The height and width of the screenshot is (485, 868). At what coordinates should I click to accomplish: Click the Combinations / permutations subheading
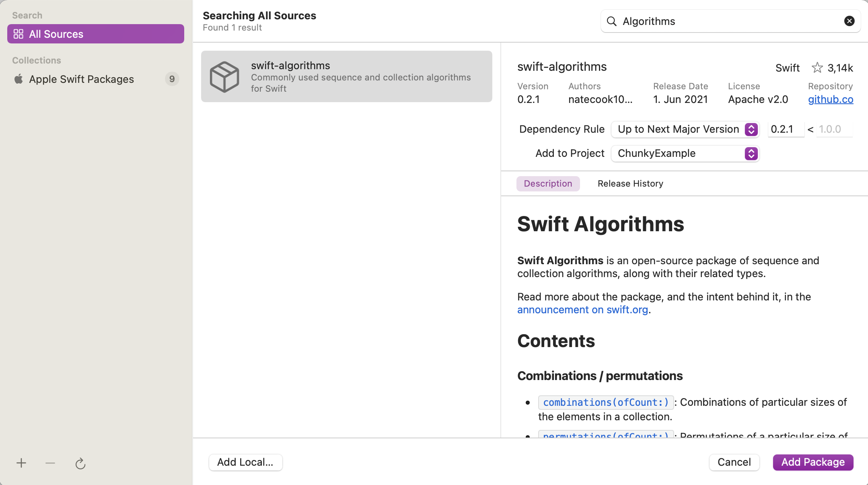coord(600,376)
